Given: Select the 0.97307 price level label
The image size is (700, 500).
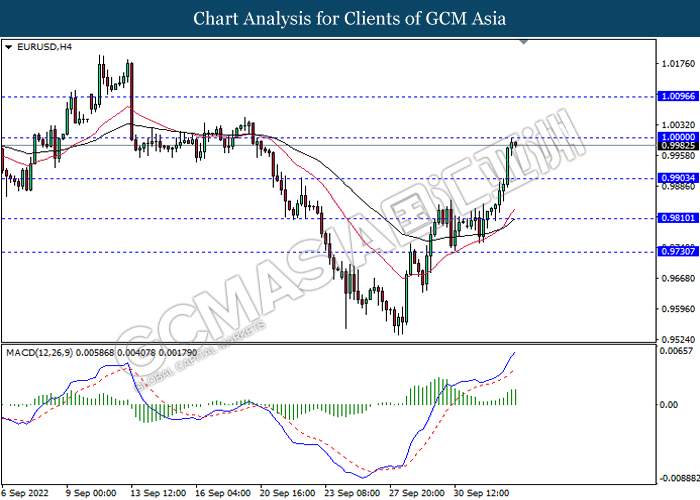Looking at the screenshot, I should click(678, 251).
